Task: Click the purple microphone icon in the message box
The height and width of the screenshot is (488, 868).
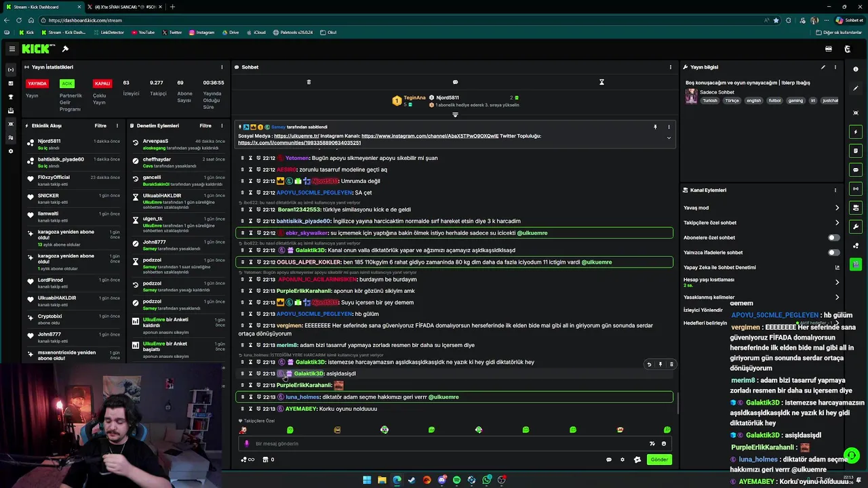Action: [x=247, y=444]
